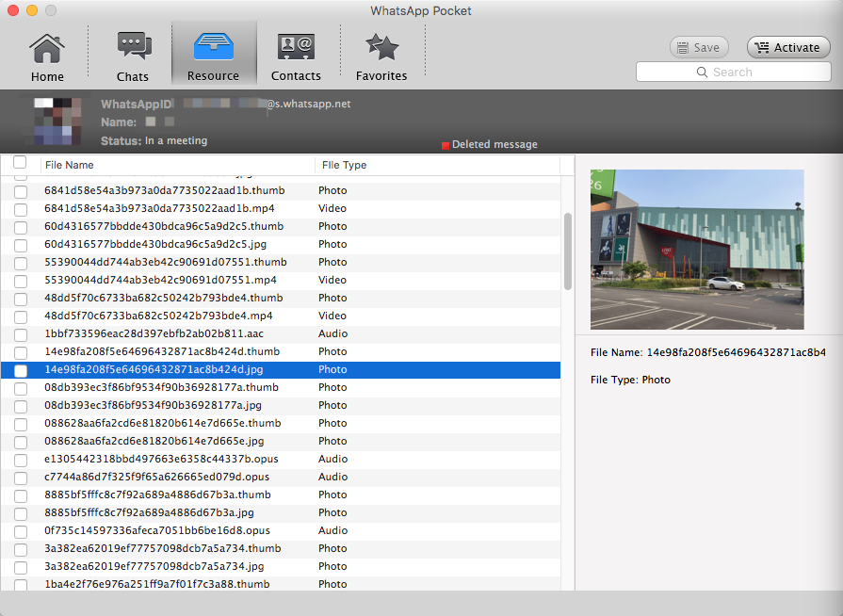Select file 08db393ec3f86bf9534f90b36928177a.thumb

[161, 387]
